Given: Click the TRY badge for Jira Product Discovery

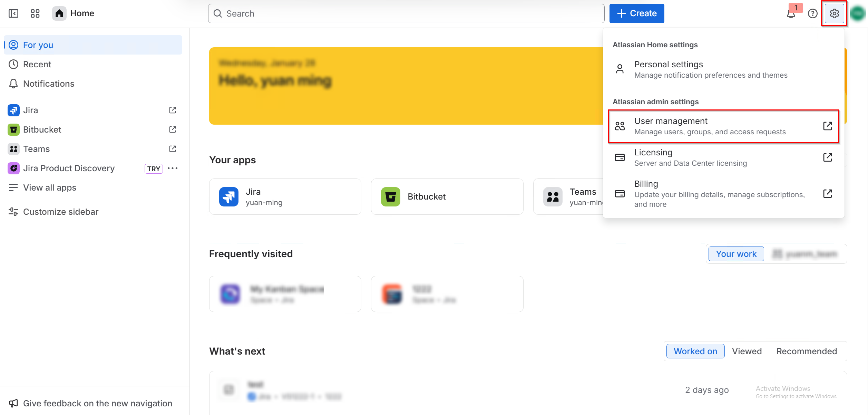Looking at the screenshot, I should pyautogui.click(x=153, y=168).
